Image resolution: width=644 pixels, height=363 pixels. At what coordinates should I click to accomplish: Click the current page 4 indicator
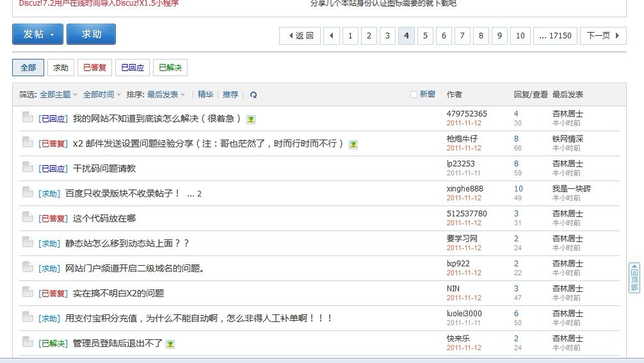(407, 36)
